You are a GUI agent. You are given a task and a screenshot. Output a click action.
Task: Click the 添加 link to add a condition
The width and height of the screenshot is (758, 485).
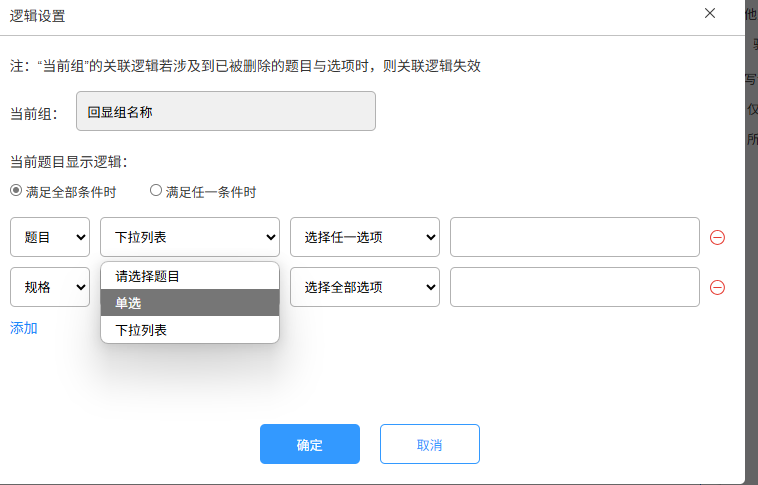tap(24, 328)
